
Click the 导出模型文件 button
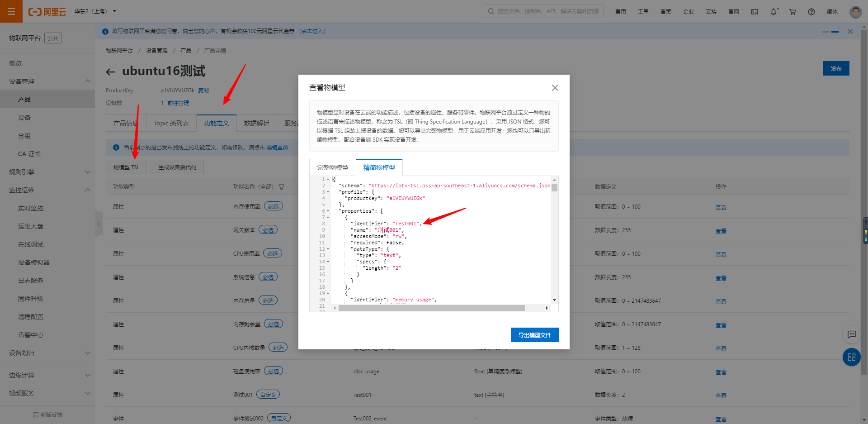pyautogui.click(x=534, y=335)
